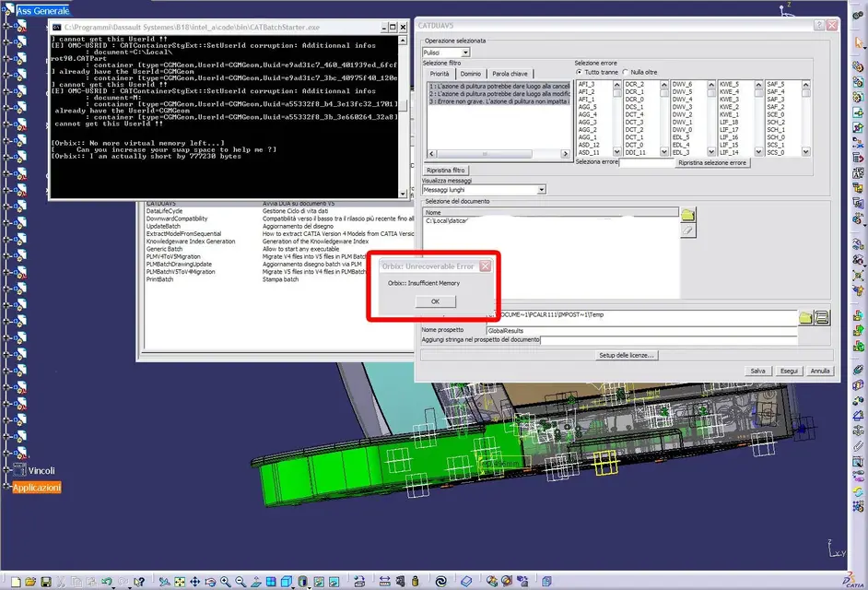The width and height of the screenshot is (868, 590).
Task: Click OK in Unrecoverable Error dialog
Action: click(435, 301)
